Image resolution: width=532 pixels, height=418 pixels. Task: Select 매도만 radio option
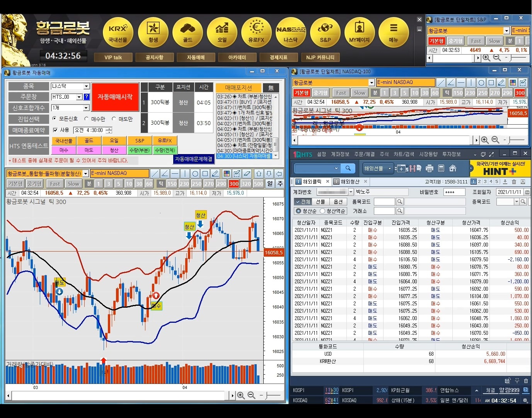click(114, 119)
